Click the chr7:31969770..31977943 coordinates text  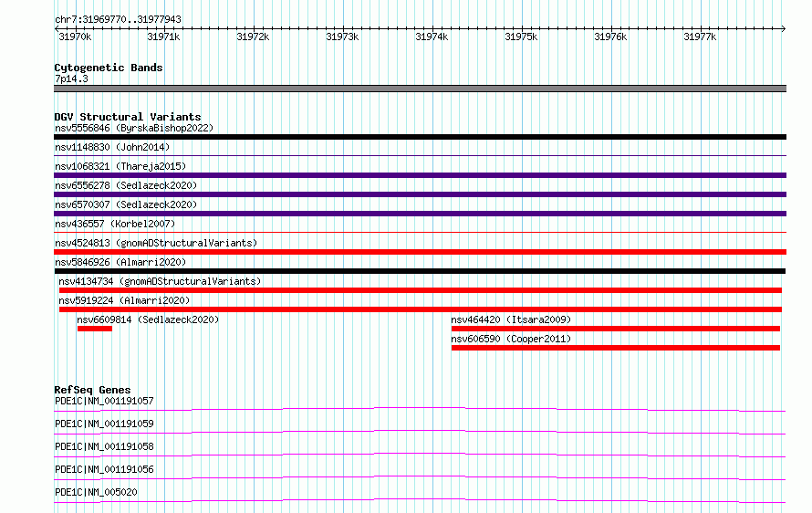[x=118, y=20]
